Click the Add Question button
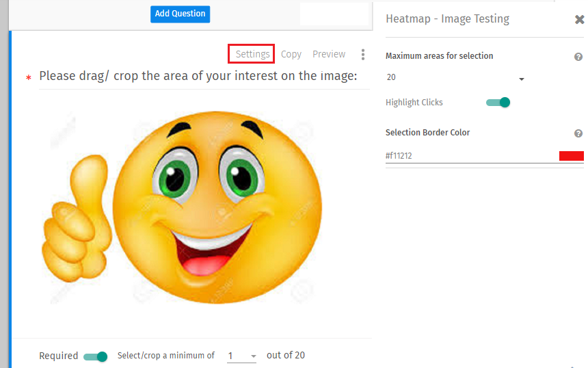The height and width of the screenshot is (368, 588). pos(180,14)
